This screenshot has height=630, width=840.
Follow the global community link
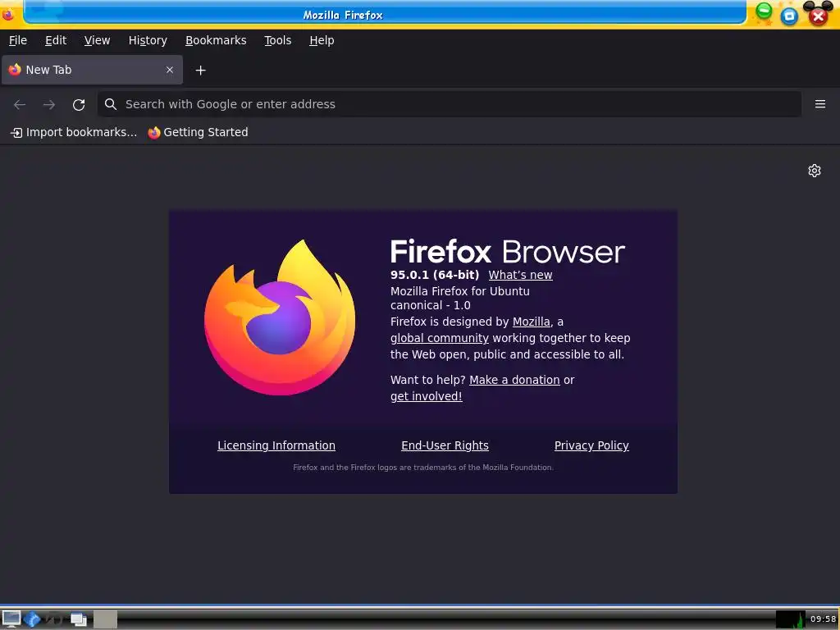(x=440, y=338)
